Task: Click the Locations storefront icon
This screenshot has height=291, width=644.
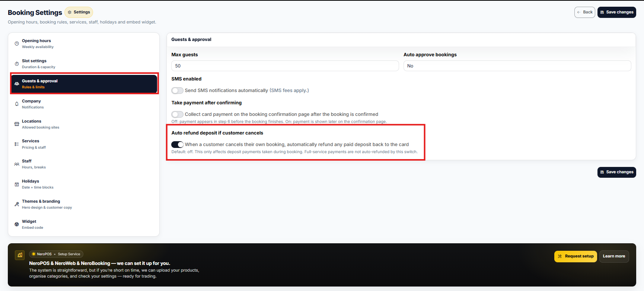Action: coord(17,124)
